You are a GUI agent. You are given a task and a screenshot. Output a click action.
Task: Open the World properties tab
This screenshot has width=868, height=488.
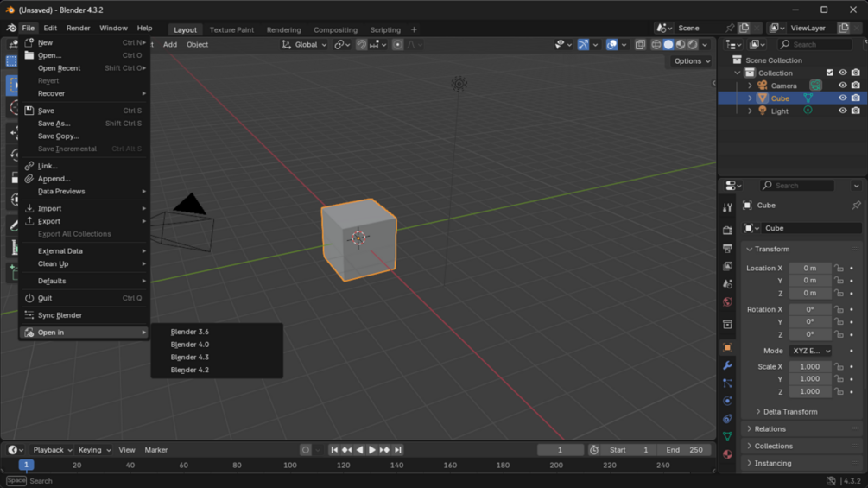point(727,302)
